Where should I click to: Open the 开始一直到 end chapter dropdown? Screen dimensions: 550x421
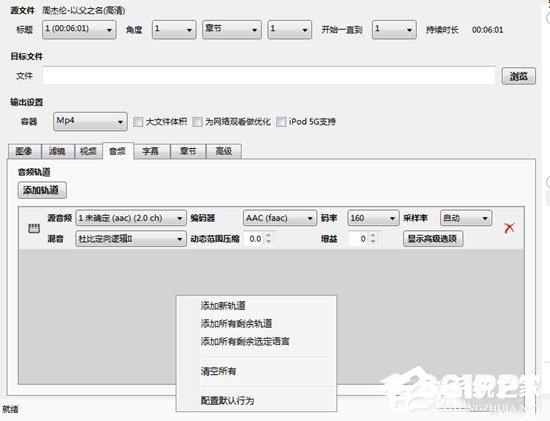tap(394, 29)
